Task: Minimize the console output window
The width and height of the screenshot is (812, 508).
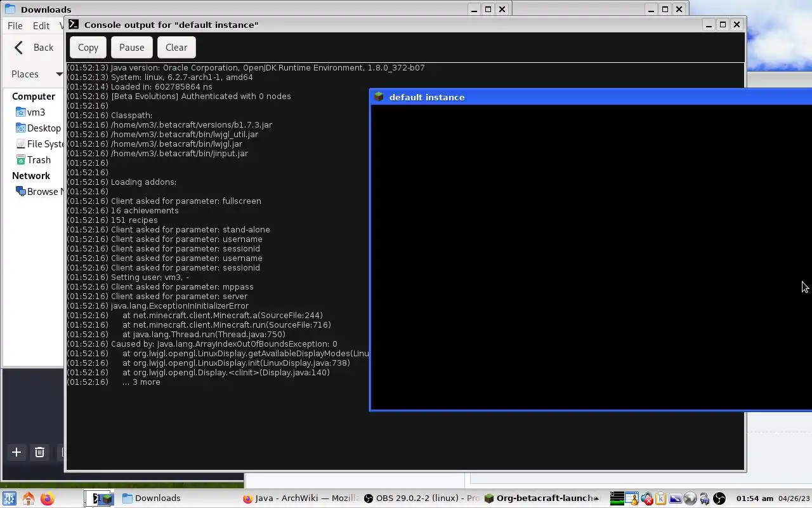Action: coord(709,24)
